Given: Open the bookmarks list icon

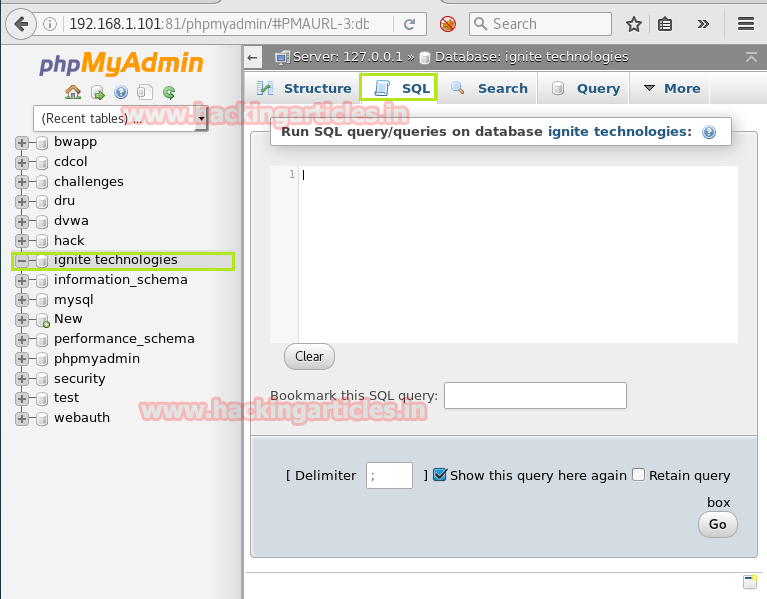Looking at the screenshot, I should pyautogui.click(x=665, y=23).
